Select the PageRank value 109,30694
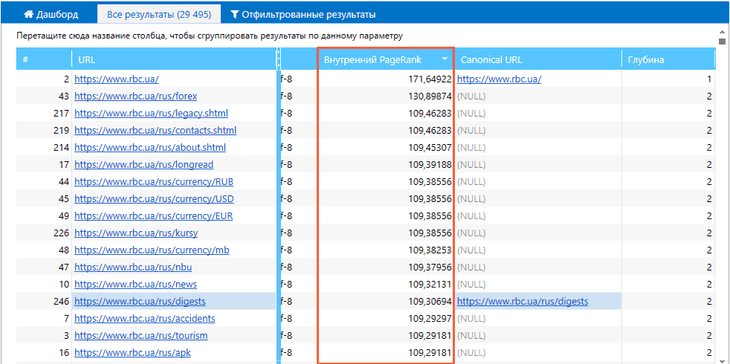Screen dimensions: 730x364 tap(430, 302)
